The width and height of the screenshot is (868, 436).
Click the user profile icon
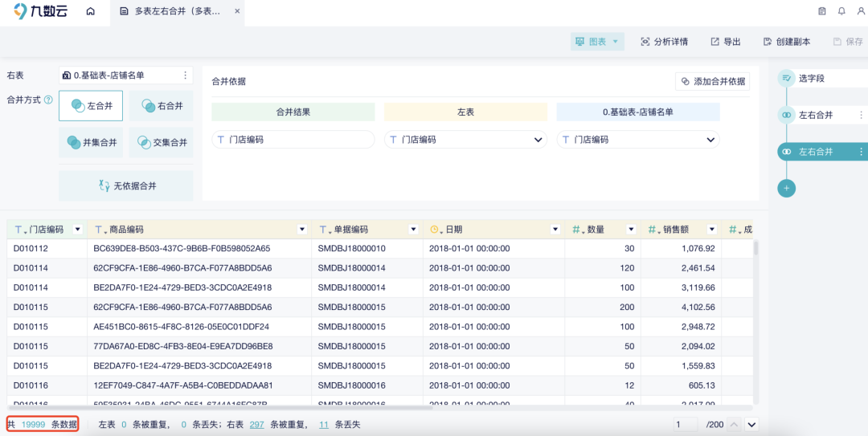pos(861,12)
